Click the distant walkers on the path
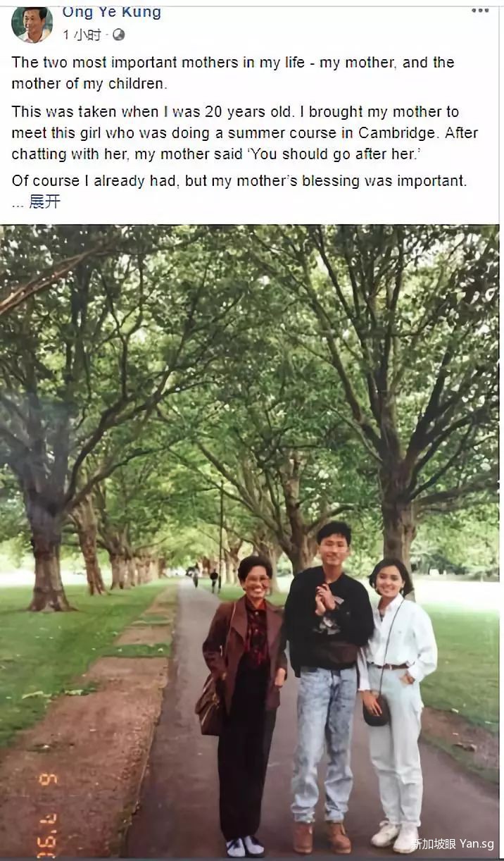This screenshot has width=504, height=861. (x=204, y=578)
